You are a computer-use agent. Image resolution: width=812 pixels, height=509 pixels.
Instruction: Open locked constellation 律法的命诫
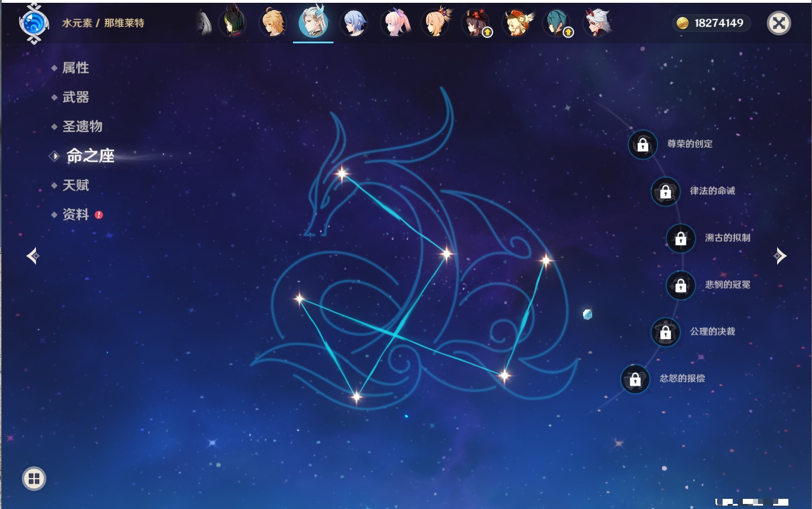click(x=666, y=192)
